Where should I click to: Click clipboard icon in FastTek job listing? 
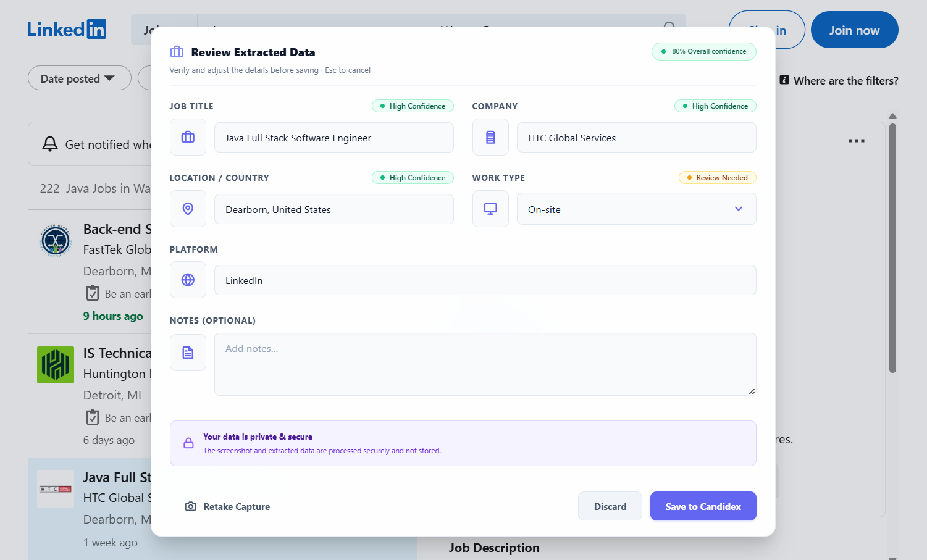tap(93, 293)
